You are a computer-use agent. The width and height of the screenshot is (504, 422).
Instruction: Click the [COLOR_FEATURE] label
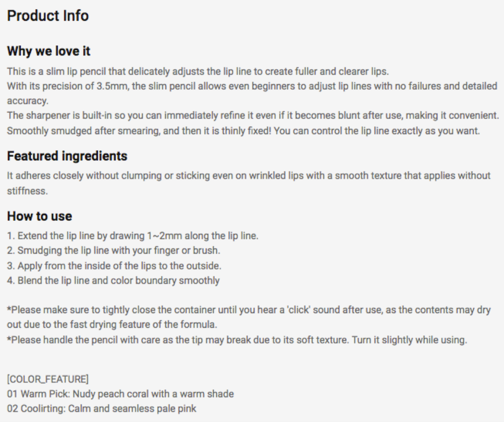[x=48, y=379]
